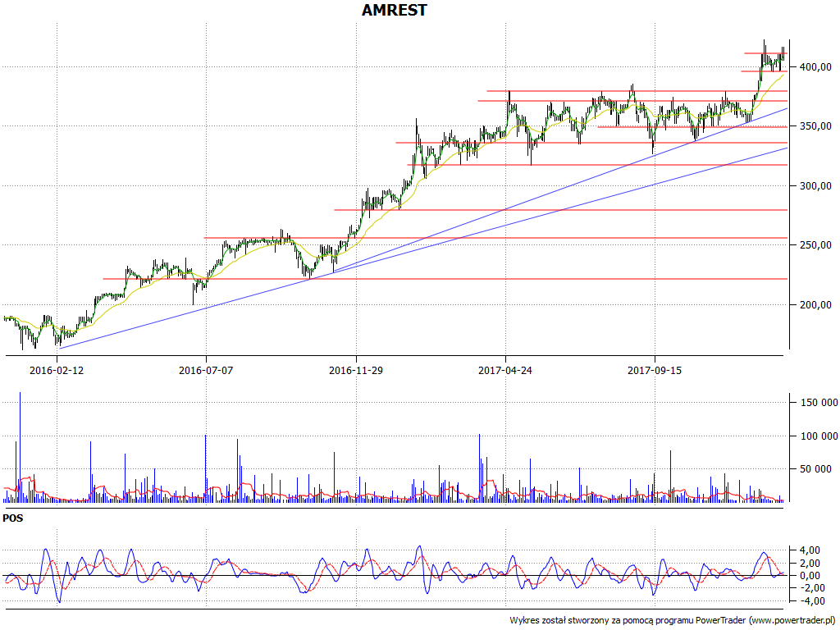Select the 2016-07-07 date label
The height and width of the screenshot is (630, 840).
pyautogui.click(x=206, y=370)
